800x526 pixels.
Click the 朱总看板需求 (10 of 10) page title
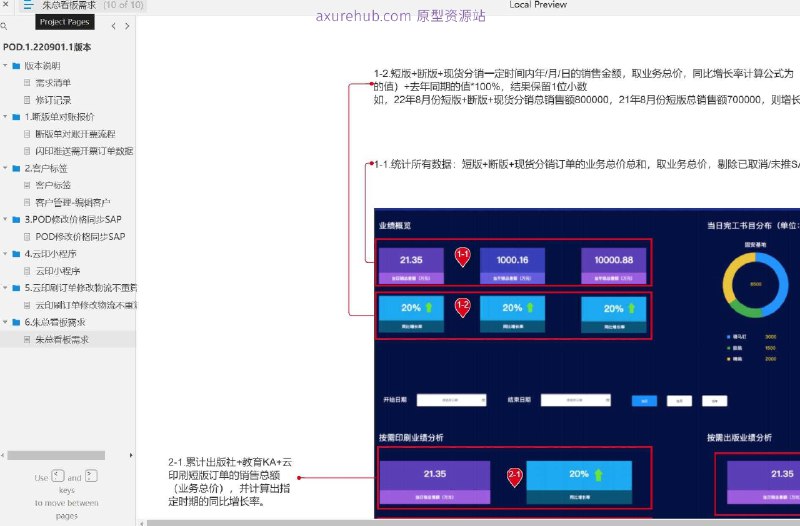tap(92, 5)
